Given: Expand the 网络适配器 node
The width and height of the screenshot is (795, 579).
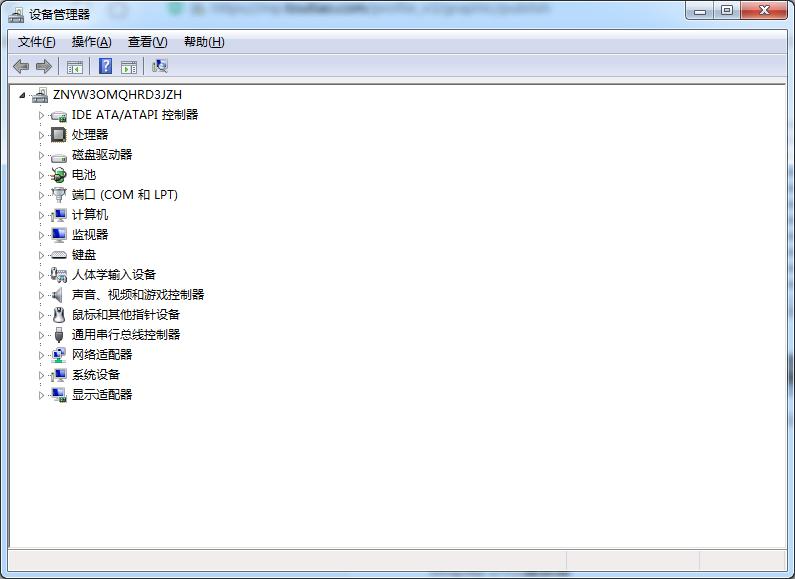Looking at the screenshot, I should coord(41,355).
